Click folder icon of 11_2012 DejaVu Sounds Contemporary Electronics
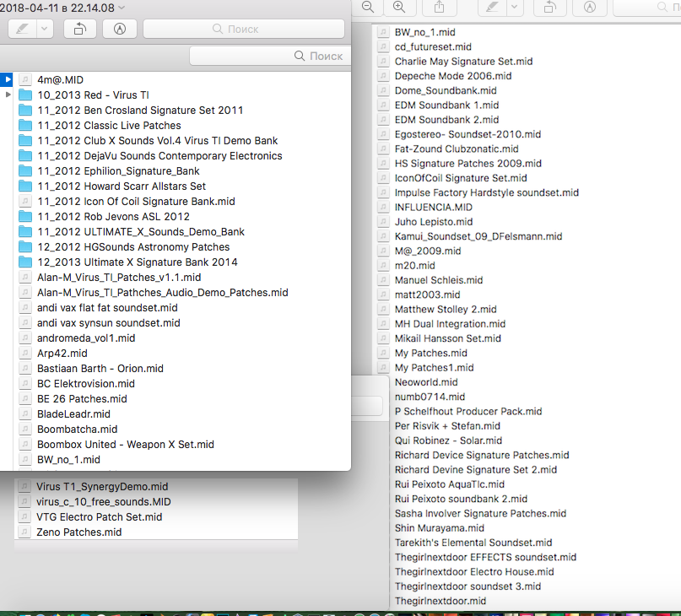681x616 pixels. pos(25,155)
